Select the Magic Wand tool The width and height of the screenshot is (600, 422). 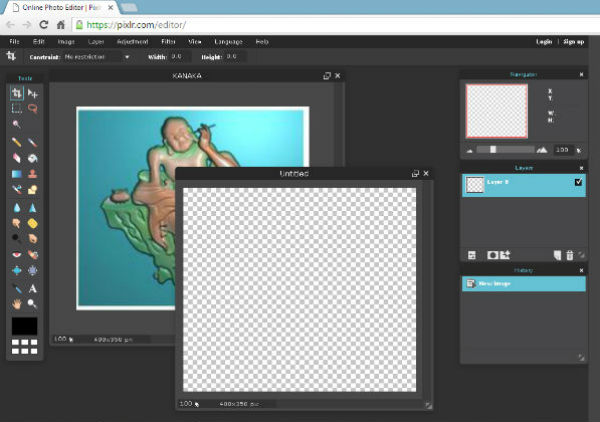[16, 124]
